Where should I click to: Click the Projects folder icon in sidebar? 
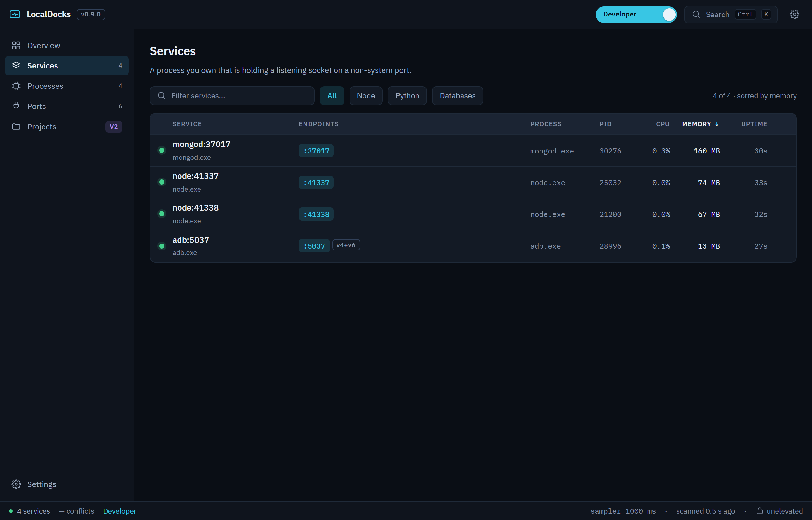(x=16, y=126)
